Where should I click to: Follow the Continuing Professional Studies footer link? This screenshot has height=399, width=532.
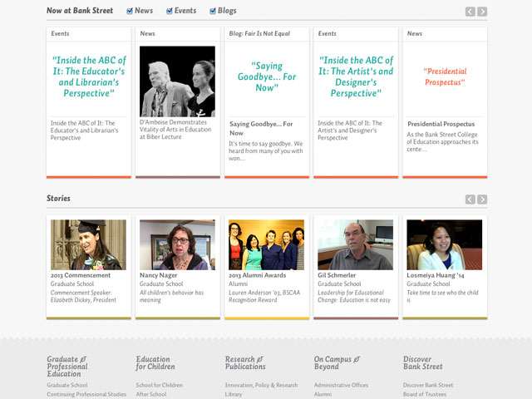[86, 394]
